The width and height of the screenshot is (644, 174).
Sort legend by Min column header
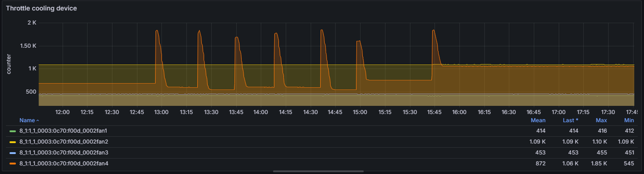[629, 120]
